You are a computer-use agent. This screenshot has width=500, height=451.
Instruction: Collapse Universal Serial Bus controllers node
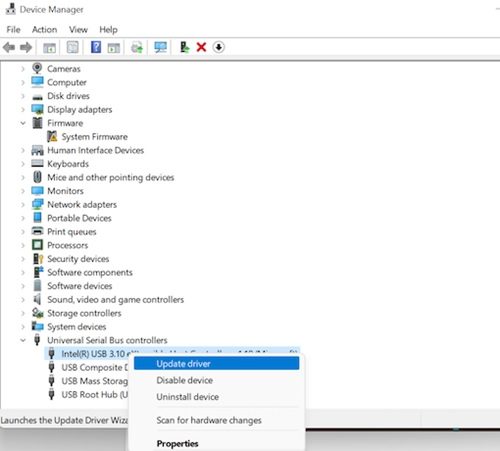coord(23,340)
